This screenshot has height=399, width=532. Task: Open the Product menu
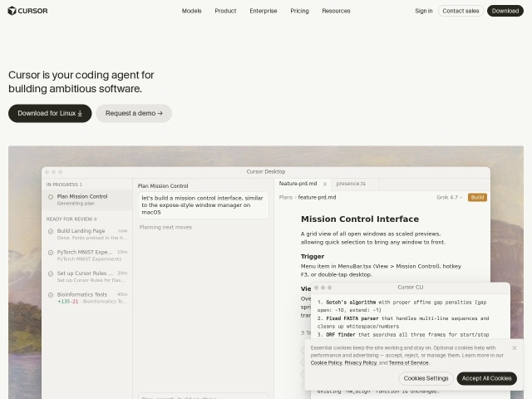(225, 11)
